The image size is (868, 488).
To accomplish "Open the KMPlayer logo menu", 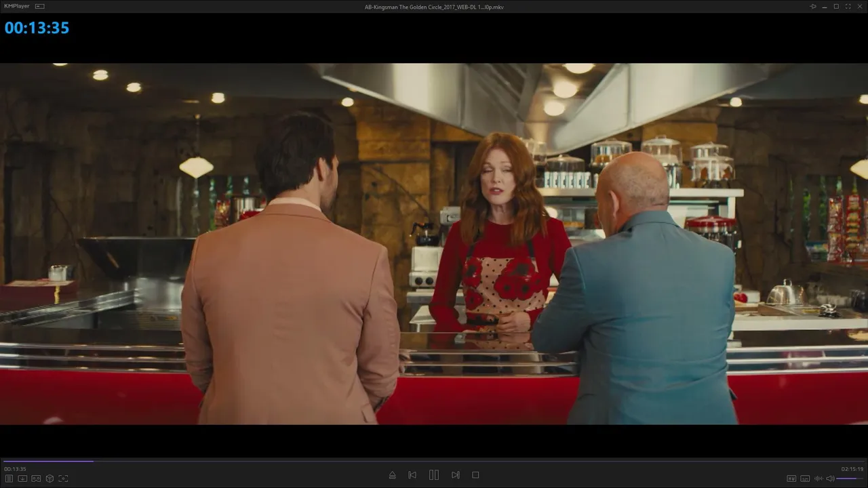I will click(x=18, y=7).
